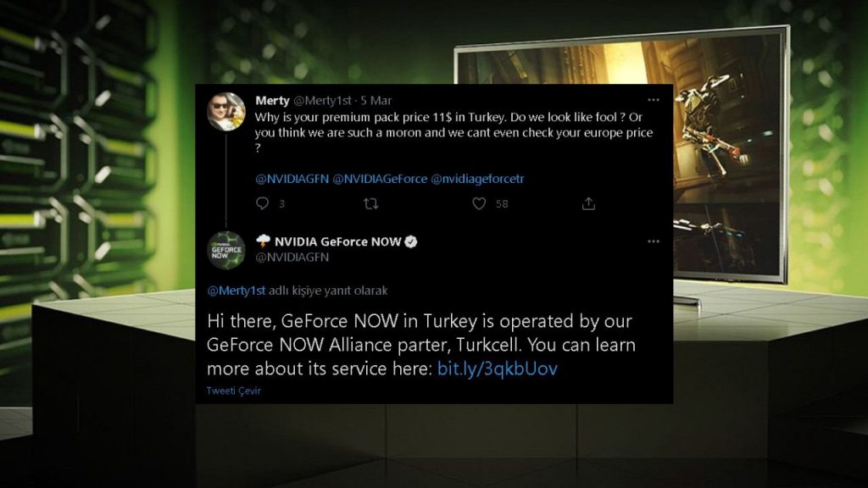Follow the bit.ly/3qkbUov link

tap(497, 369)
